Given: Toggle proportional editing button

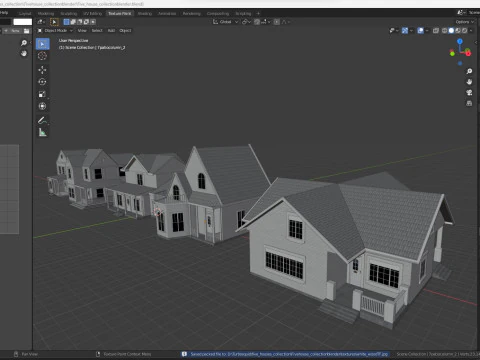Looking at the screenshot, I should (277, 22).
